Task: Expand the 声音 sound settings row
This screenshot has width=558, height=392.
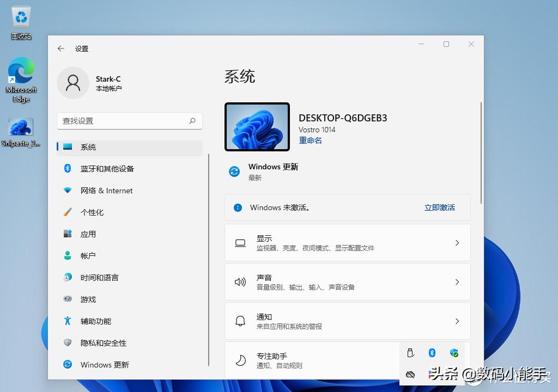Action: (347, 281)
